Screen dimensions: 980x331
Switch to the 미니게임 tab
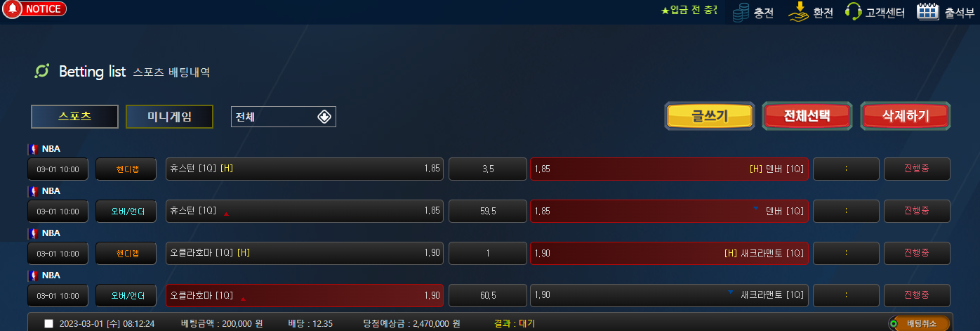[x=169, y=117]
